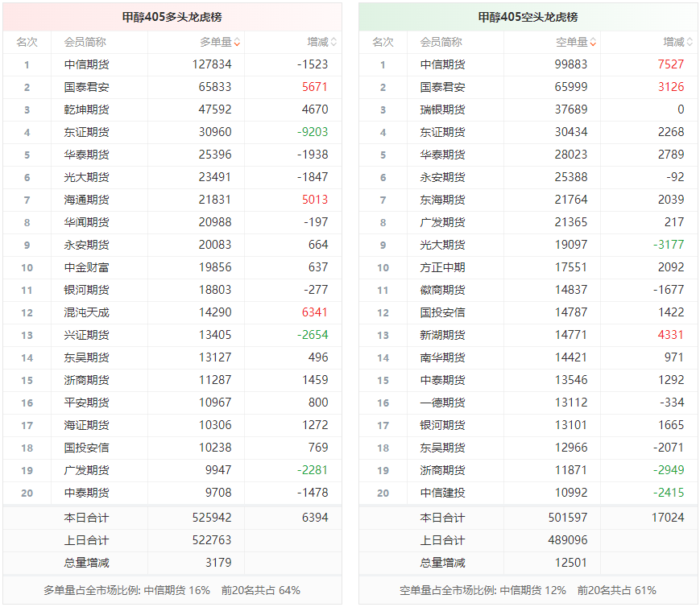Click previous day short total 489096

pos(568,540)
